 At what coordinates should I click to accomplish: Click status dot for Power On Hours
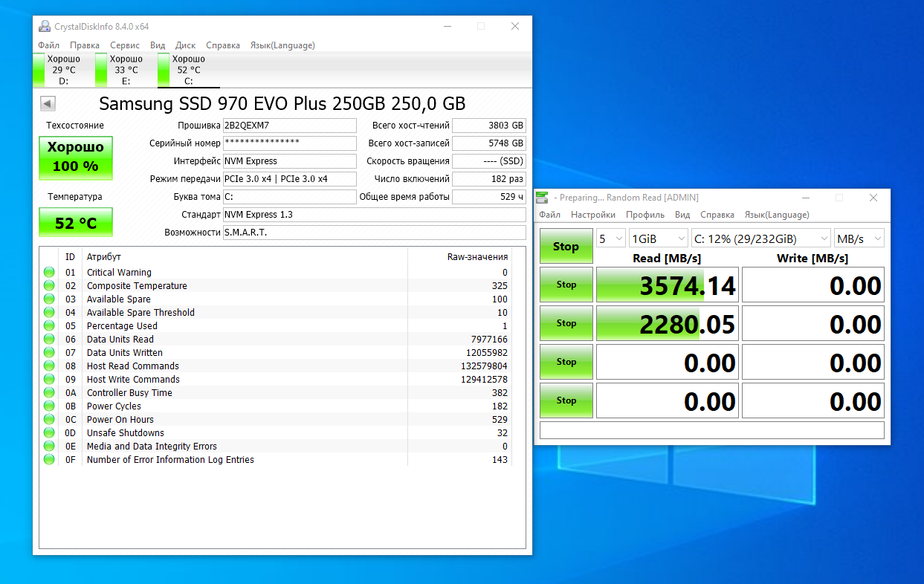[x=49, y=420]
